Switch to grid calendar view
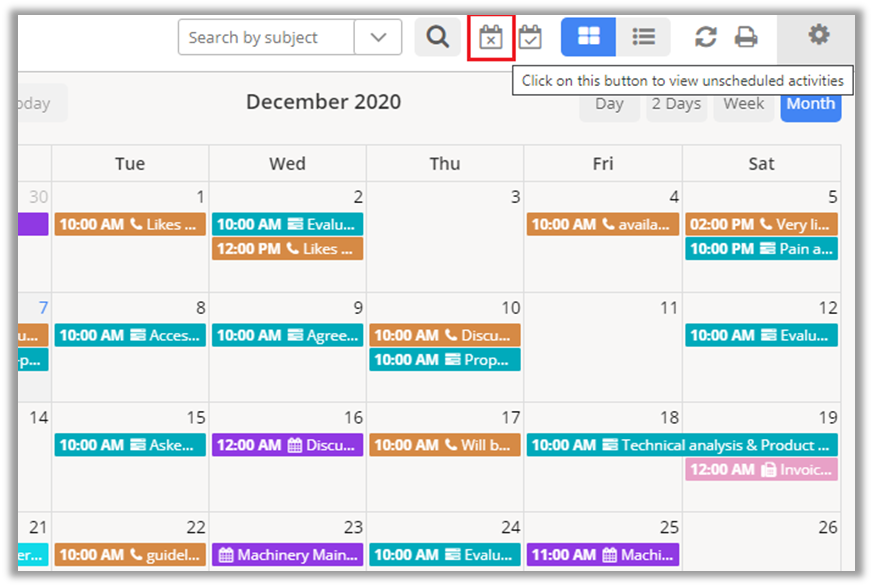The width and height of the screenshot is (873, 586). (x=588, y=37)
